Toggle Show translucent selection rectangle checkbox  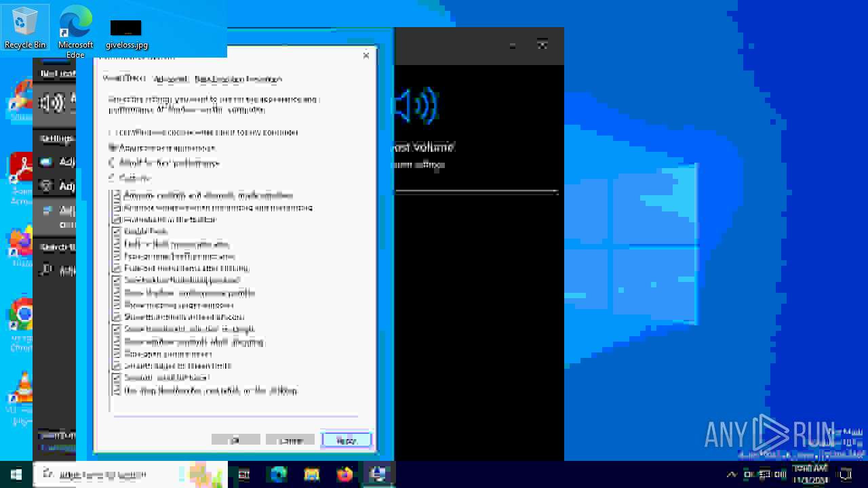coord(117,329)
